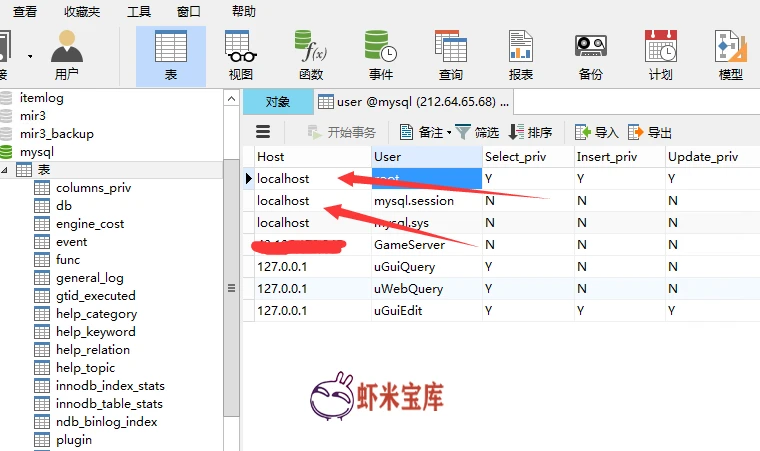Open the 用户 (User) toolbar icon
This screenshot has width=760, height=451.
point(67,55)
